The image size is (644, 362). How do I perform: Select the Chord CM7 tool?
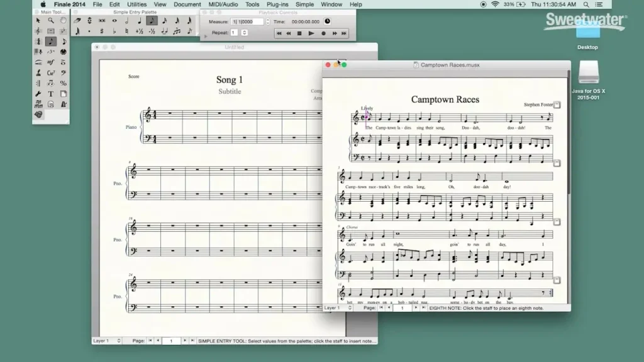point(50,73)
